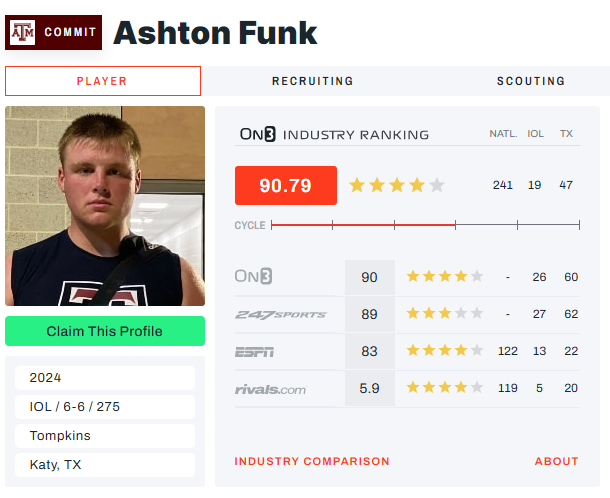Click the ESPN logo

[254, 352]
